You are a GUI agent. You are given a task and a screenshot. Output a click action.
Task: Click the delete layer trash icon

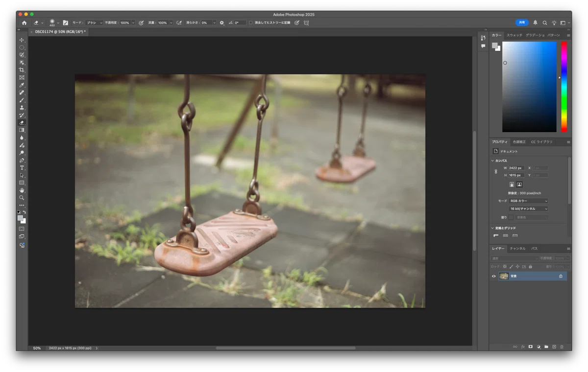tap(562, 347)
